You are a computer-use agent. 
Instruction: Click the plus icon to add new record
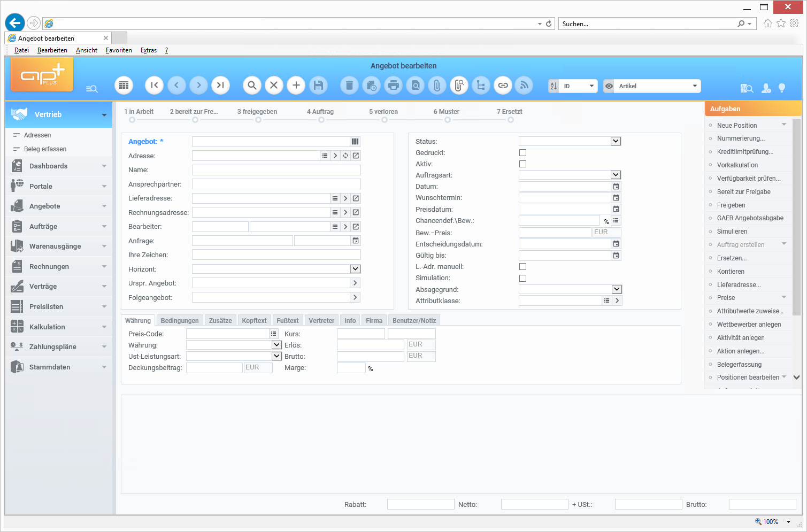[296, 86]
